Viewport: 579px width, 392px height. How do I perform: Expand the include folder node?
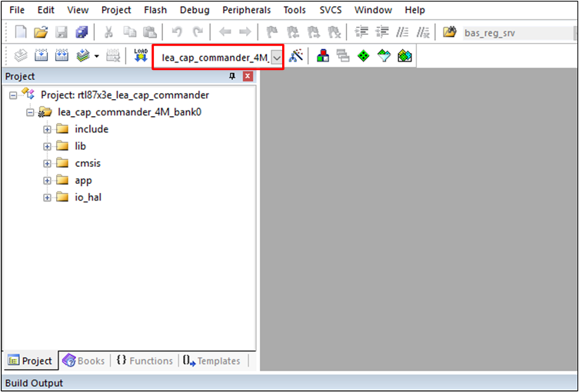click(47, 129)
